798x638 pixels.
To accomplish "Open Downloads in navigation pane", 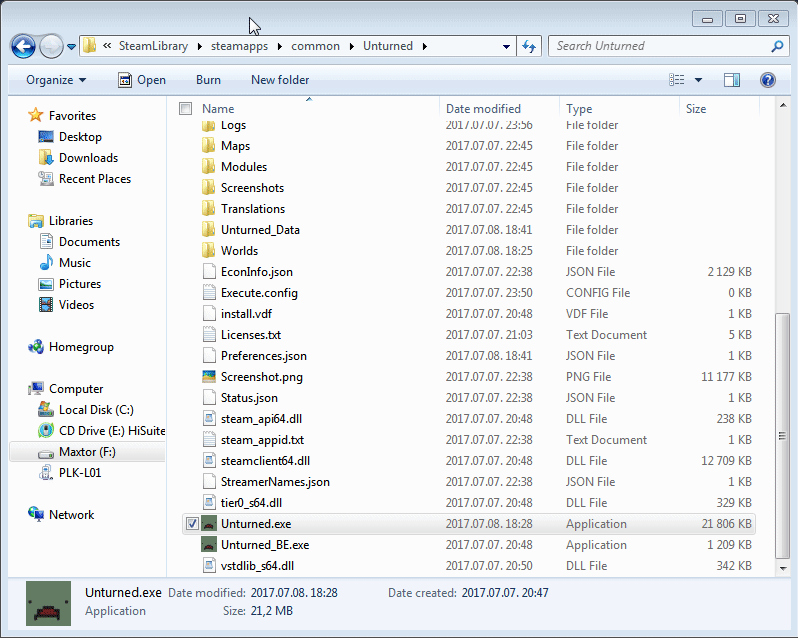I will coord(88,158).
